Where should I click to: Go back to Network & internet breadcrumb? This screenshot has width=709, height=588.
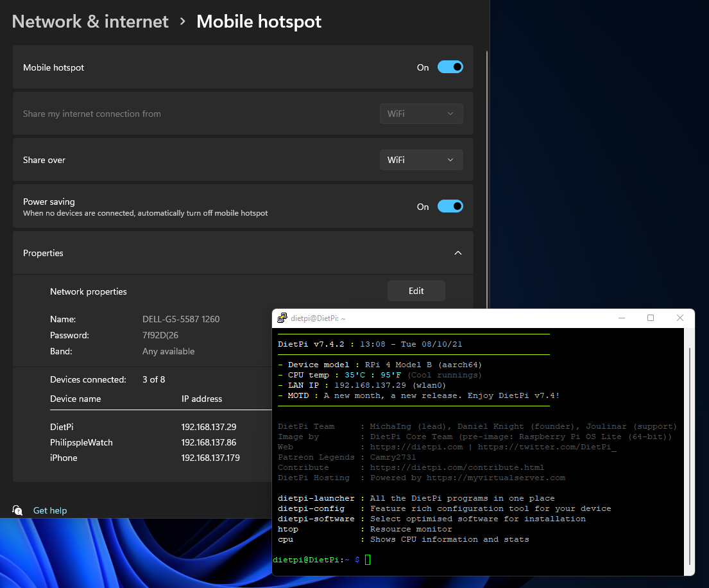pyautogui.click(x=90, y=22)
